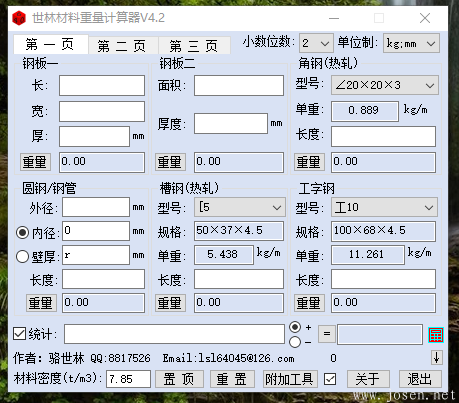Viewport: 459px width, 403px height.
Task: Click the 角钢 单重 value 0.889
Action: 365,111
